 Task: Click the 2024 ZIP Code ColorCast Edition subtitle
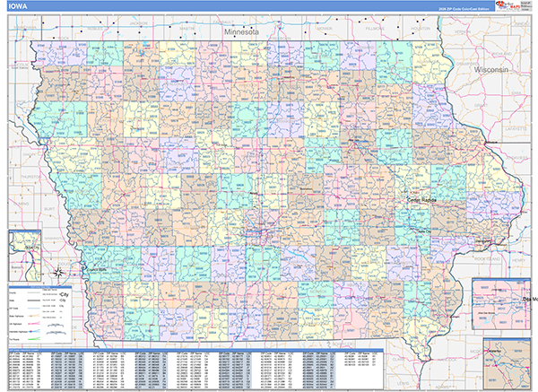[464, 9]
